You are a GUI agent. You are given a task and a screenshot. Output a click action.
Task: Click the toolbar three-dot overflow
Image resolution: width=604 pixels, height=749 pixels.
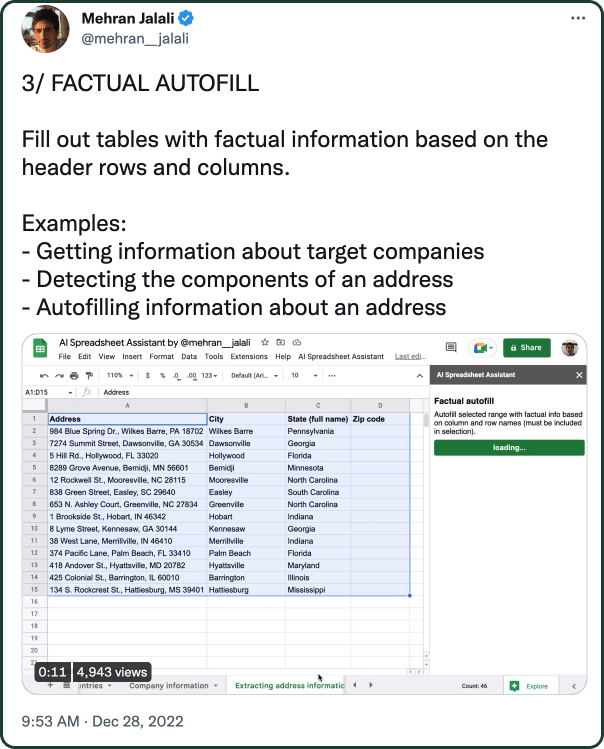click(332, 376)
